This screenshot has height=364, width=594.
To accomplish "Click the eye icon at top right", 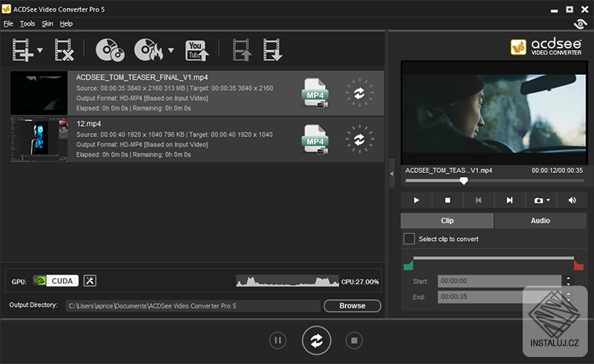I will (x=581, y=23).
